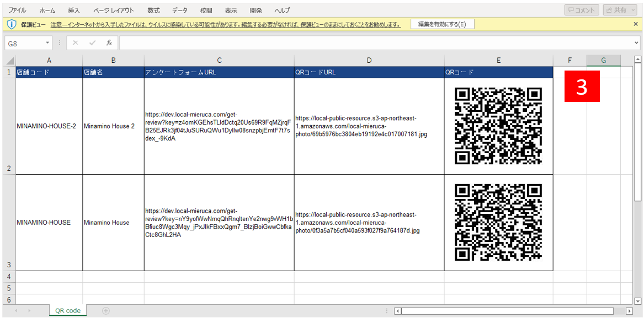644x318 pixels.
Task: Close the protected view warning bar
Action: [x=636, y=24]
